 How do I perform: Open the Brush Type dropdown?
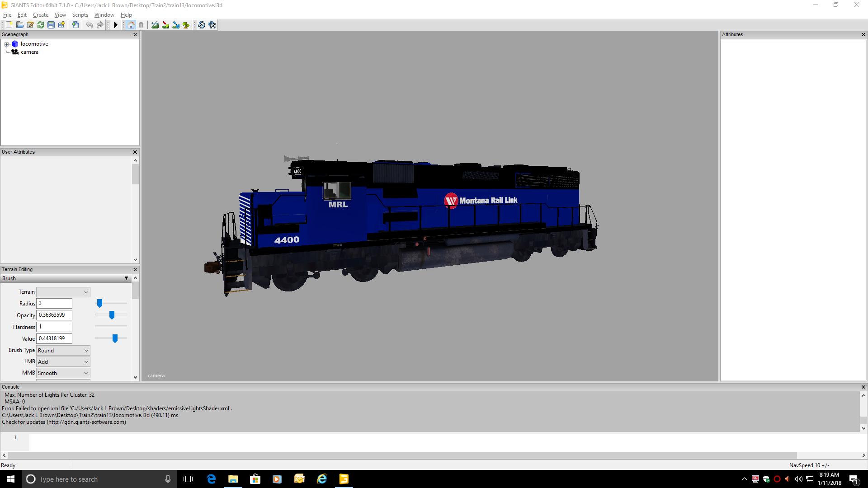[x=63, y=351]
